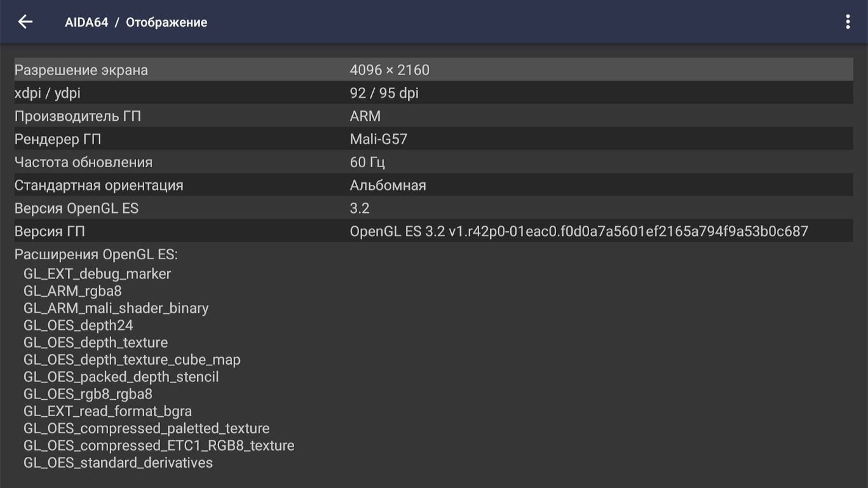Click the GL_OES_standard_derivatives entry

pyautogui.click(x=118, y=463)
